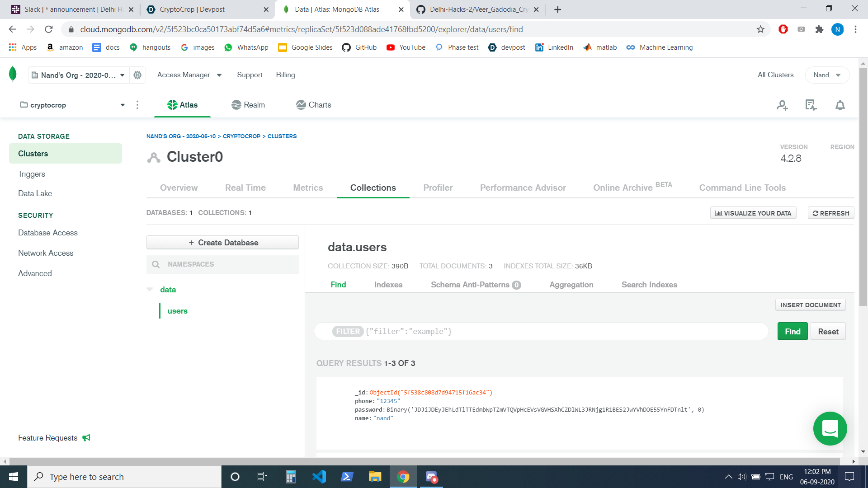Click the notifications bell icon

[x=840, y=105]
